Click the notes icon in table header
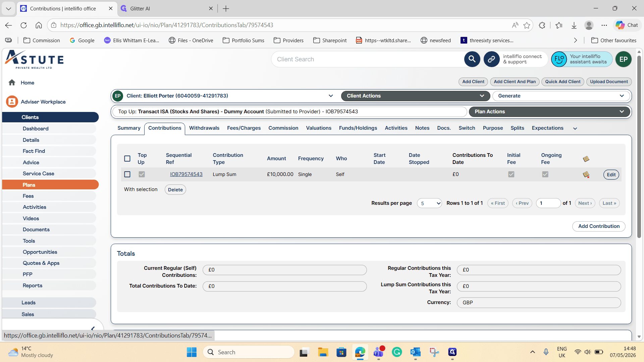Viewport: 644px width, 362px height. click(x=586, y=159)
